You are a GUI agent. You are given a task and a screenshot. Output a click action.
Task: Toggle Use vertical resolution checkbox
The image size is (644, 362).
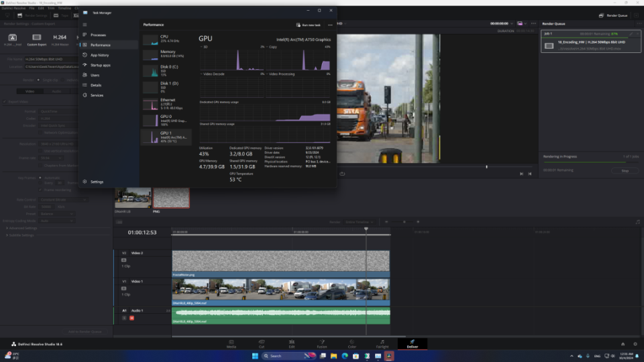pyautogui.click(x=41, y=151)
